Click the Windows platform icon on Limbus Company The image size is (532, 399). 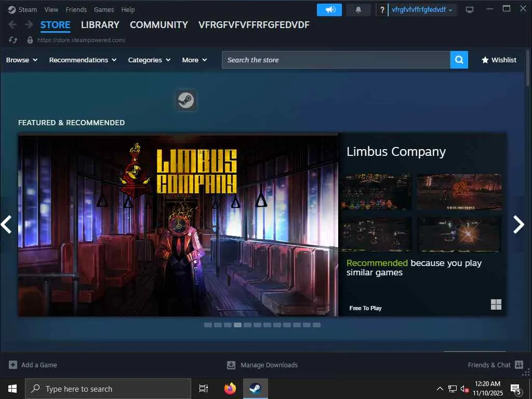(x=496, y=304)
